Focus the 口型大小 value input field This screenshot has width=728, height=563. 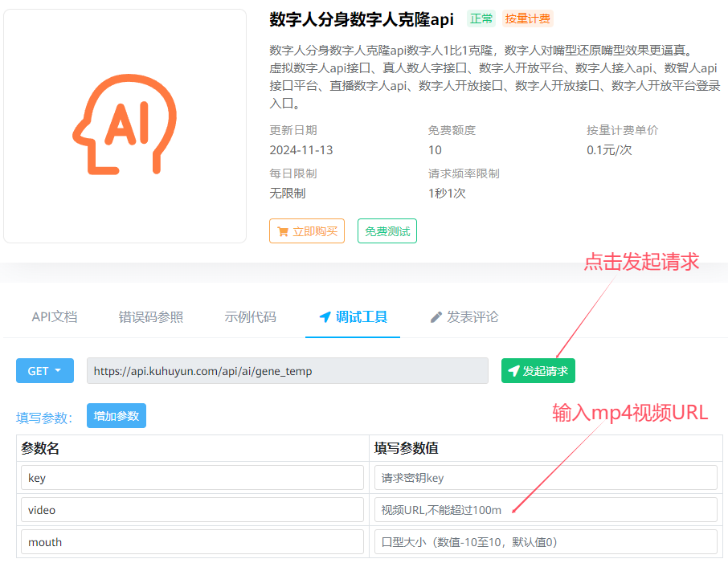coord(546,542)
